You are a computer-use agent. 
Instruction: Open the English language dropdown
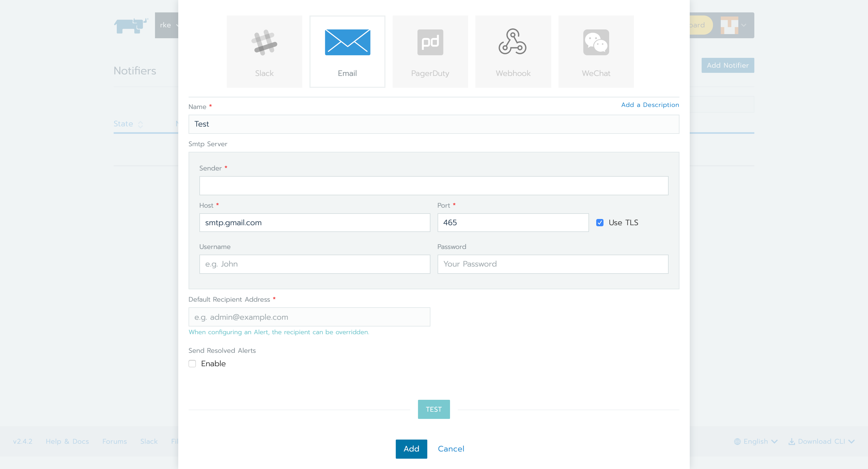(x=756, y=441)
